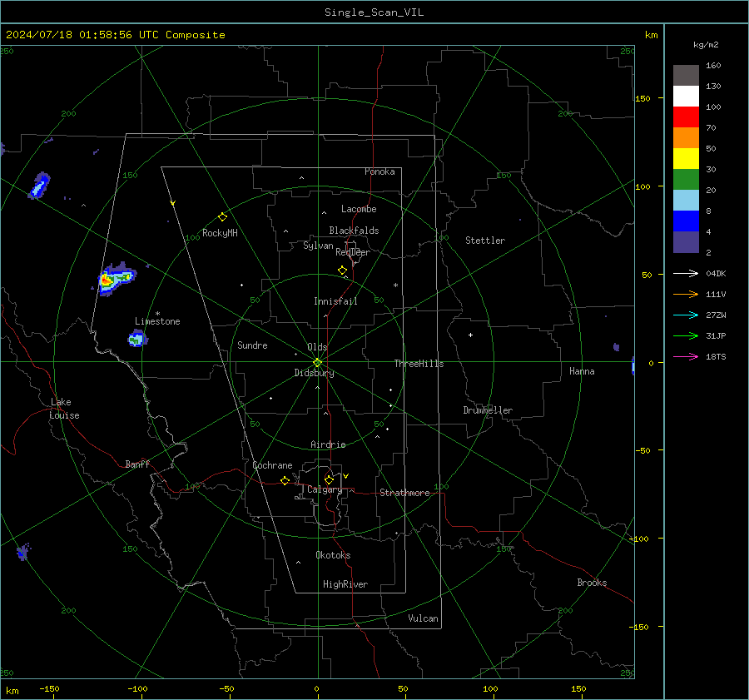Click the Drumheller city label
The image size is (749, 700).
click(x=488, y=410)
